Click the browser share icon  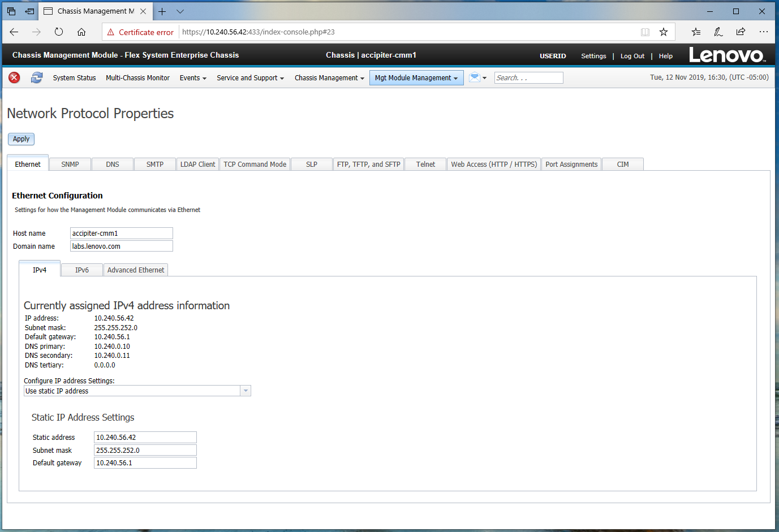coord(741,32)
